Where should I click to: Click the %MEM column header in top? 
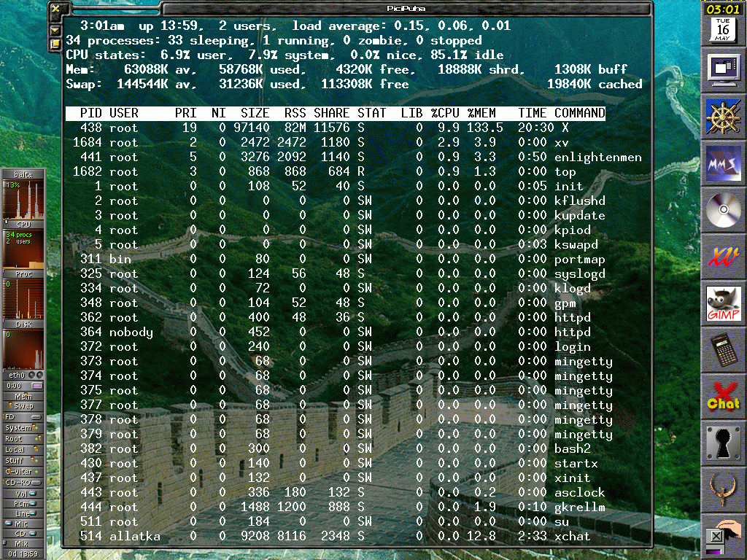click(481, 113)
